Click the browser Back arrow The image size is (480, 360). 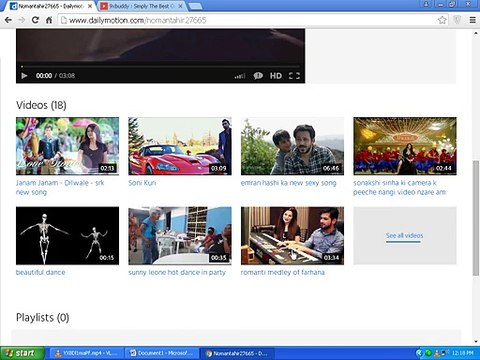point(8,20)
